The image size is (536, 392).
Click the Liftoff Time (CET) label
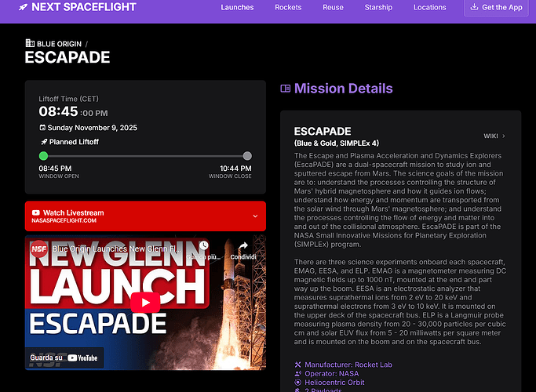[69, 99]
